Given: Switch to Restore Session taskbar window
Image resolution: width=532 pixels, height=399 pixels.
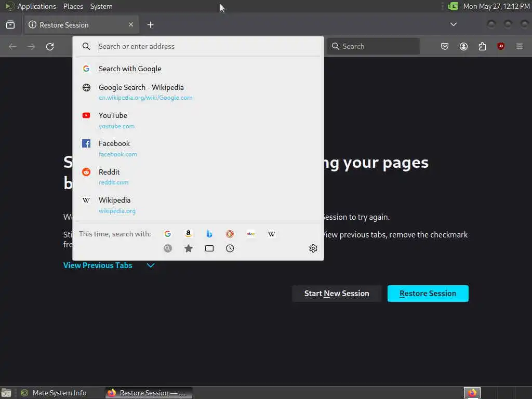Looking at the screenshot, I should 149,393.
